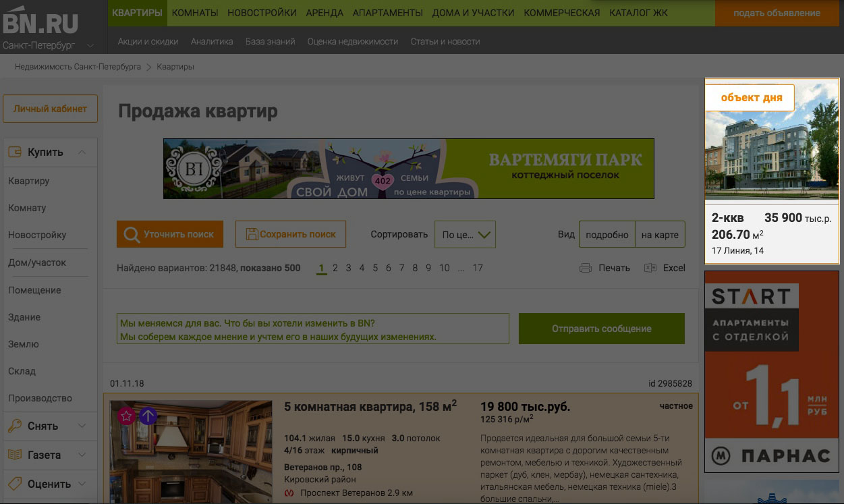The image size is (844, 504).
Task: Switch view to на карте
Action: tap(659, 235)
